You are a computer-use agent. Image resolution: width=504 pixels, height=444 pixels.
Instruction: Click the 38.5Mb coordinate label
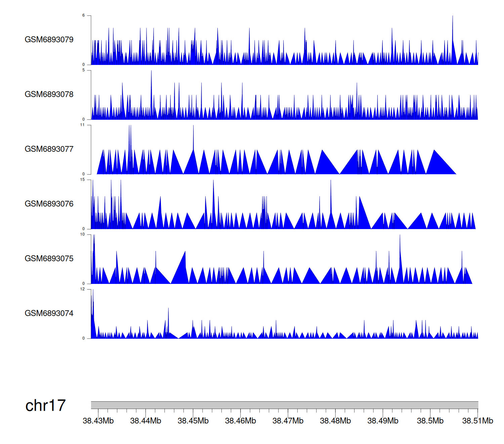430,421
